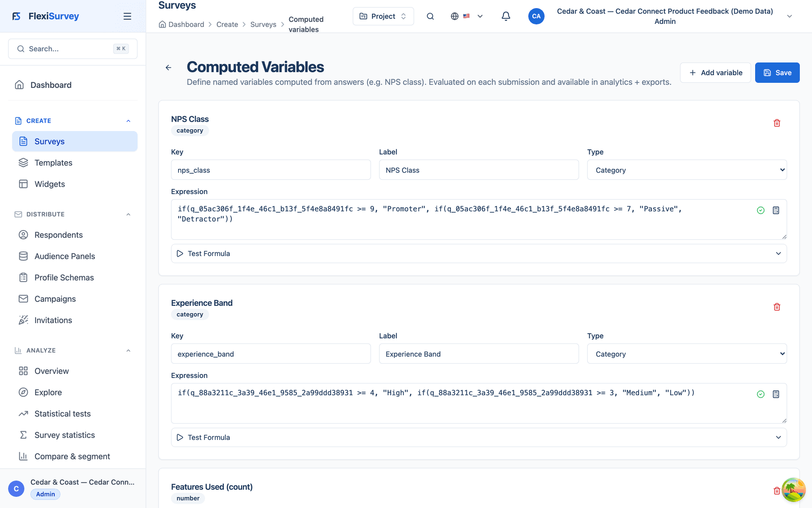Image resolution: width=812 pixels, height=508 pixels.
Task: Click the floating beach avatar widget
Action: pyautogui.click(x=794, y=490)
